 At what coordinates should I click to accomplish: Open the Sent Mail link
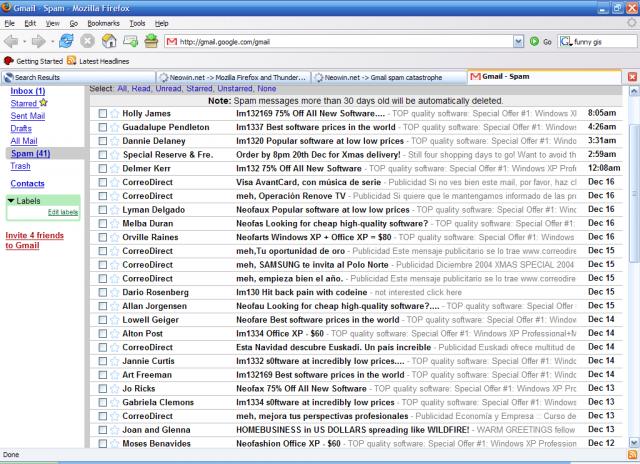(x=28, y=116)
